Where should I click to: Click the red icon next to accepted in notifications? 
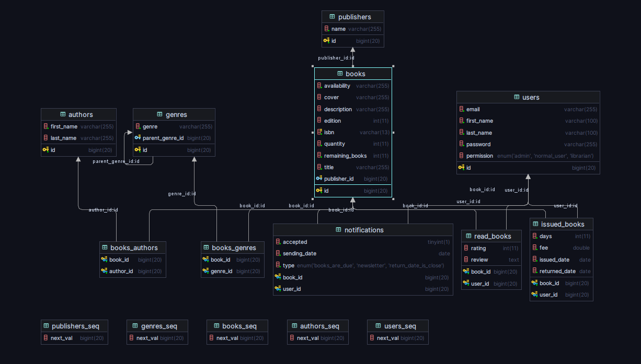[278, 242]
